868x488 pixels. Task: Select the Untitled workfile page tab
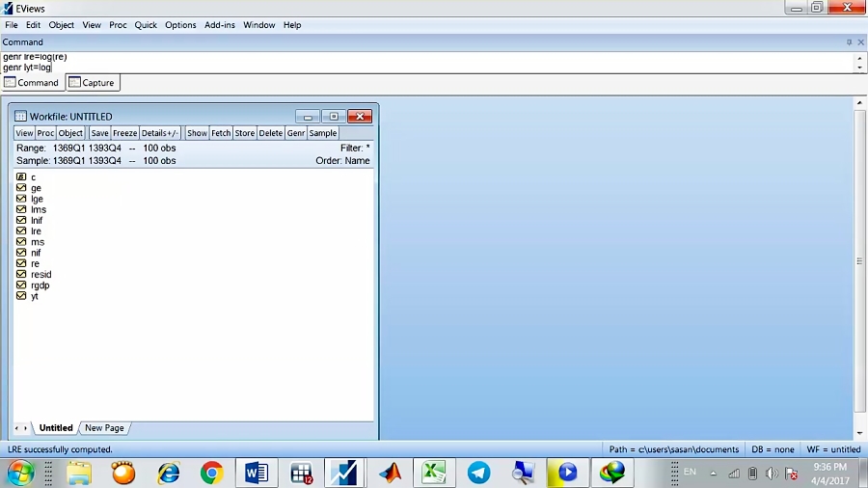pyautogui.click(x=56, y=427)
